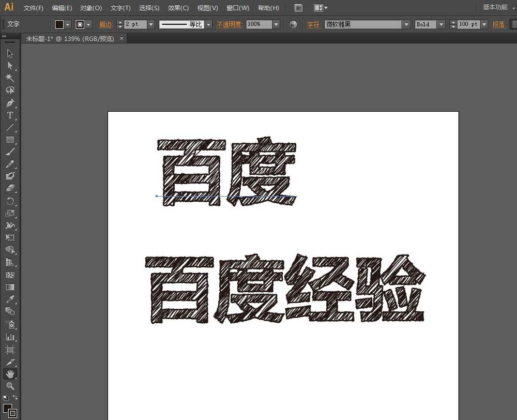
Task: Open the font family dropdown arrow
Action: click(406, 24)
